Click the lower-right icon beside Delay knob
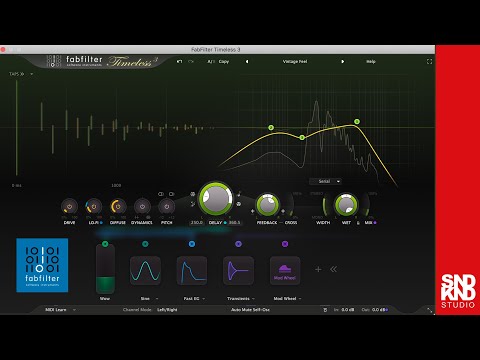This screenshot has width=480, height=360. coord(239,204)
